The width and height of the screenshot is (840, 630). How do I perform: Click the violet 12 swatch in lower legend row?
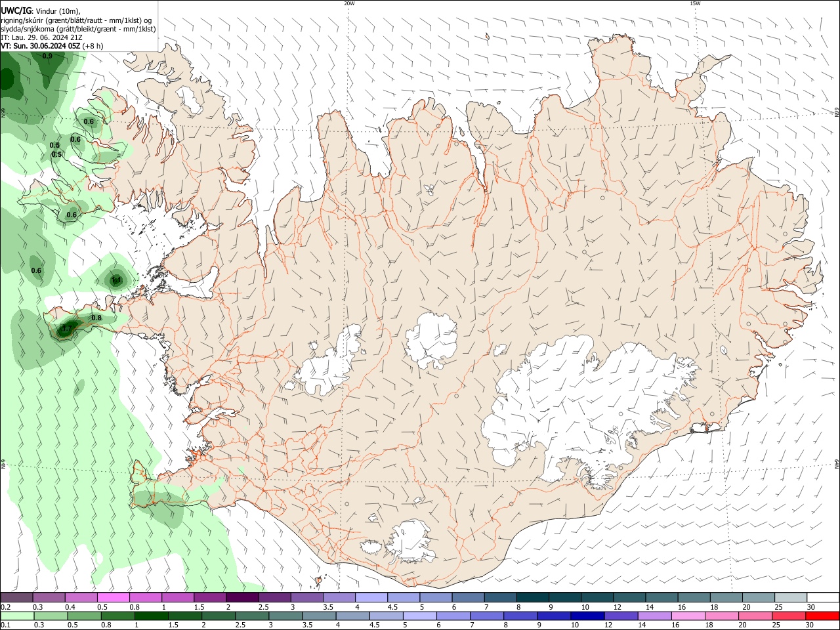pyautogui.click(x=620, y=616)
